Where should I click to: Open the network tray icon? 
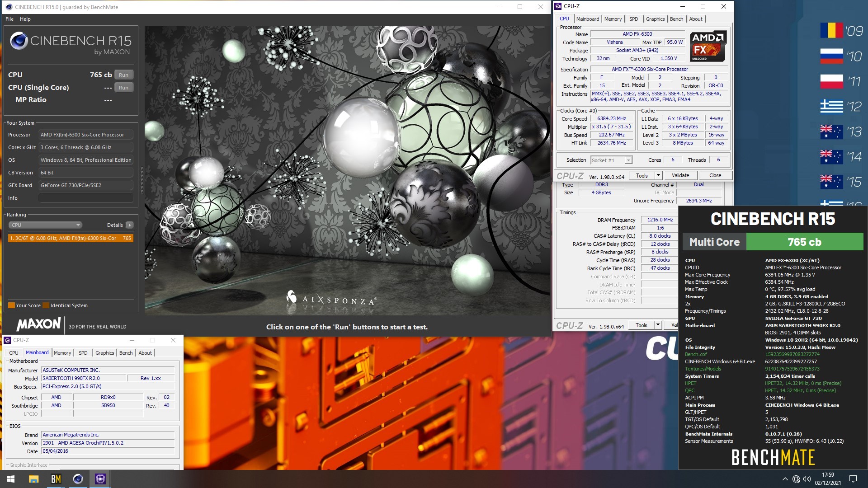(796, 479)
